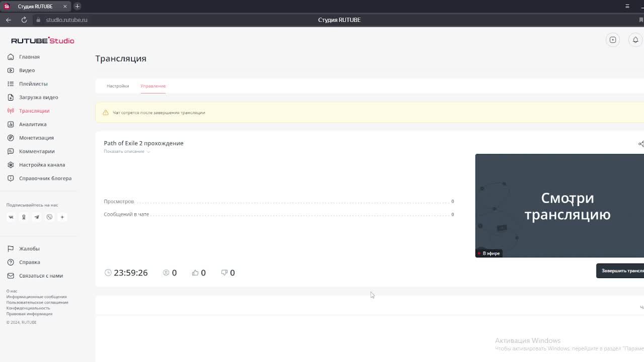Open the Комментарии speech bubble icon
Image resolution: width=644 pixels, height=362 pixels.
(11, 151)
